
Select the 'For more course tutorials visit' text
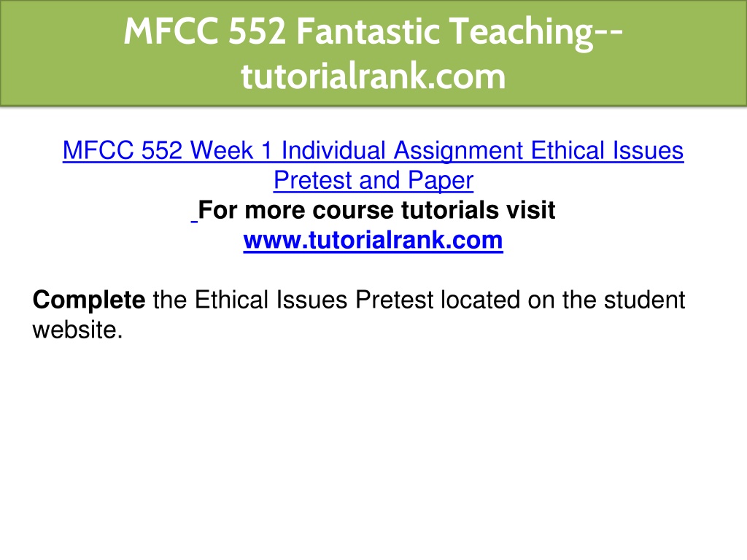pos(376,210)
